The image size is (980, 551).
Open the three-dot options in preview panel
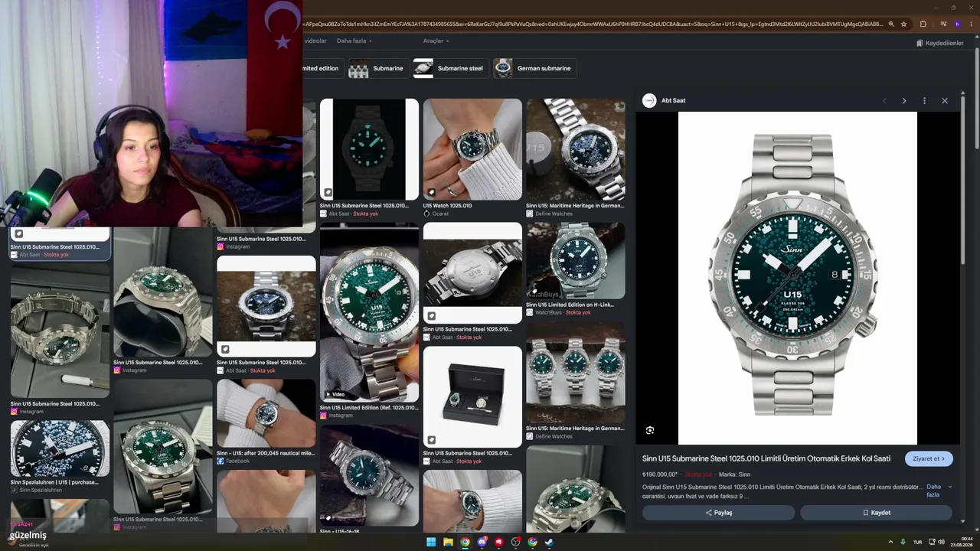924,101
